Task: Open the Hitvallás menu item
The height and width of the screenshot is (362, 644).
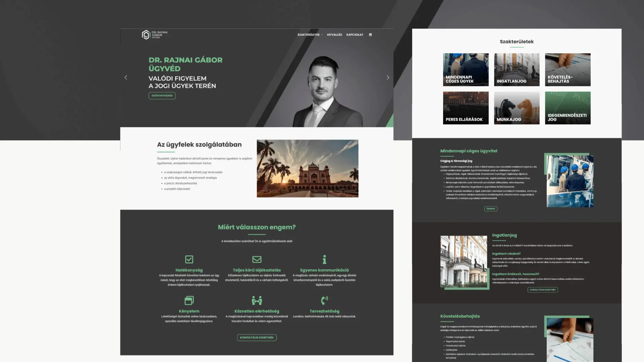Action: pyautogui.click(x=334, y=35)
